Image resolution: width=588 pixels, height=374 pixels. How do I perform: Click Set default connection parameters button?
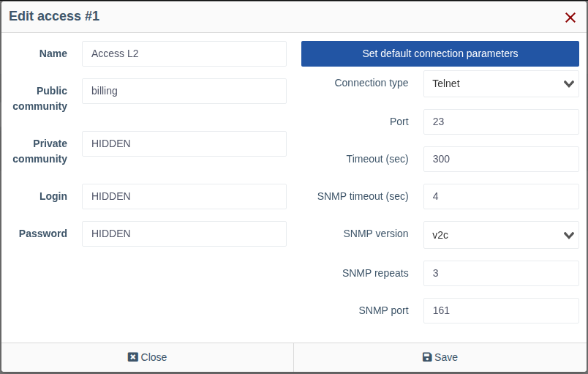pyautogui.click(x=440, y=53)
